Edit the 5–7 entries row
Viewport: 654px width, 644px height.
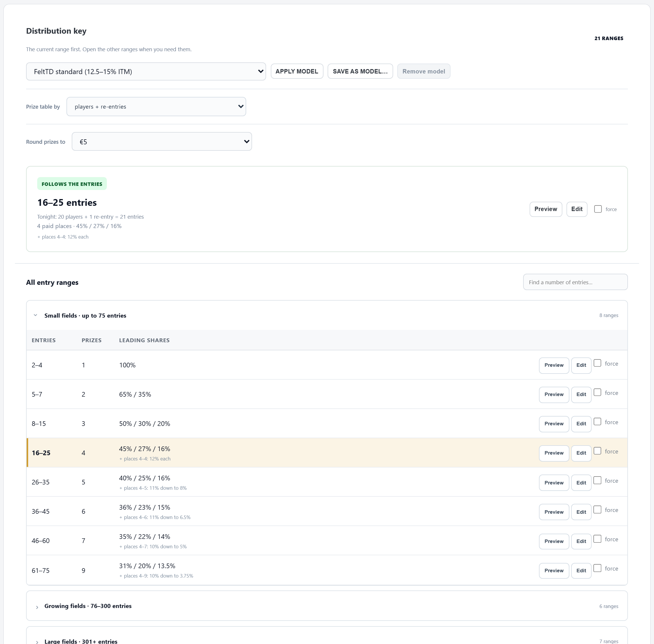pyautogui.click(x=581, y=394)
